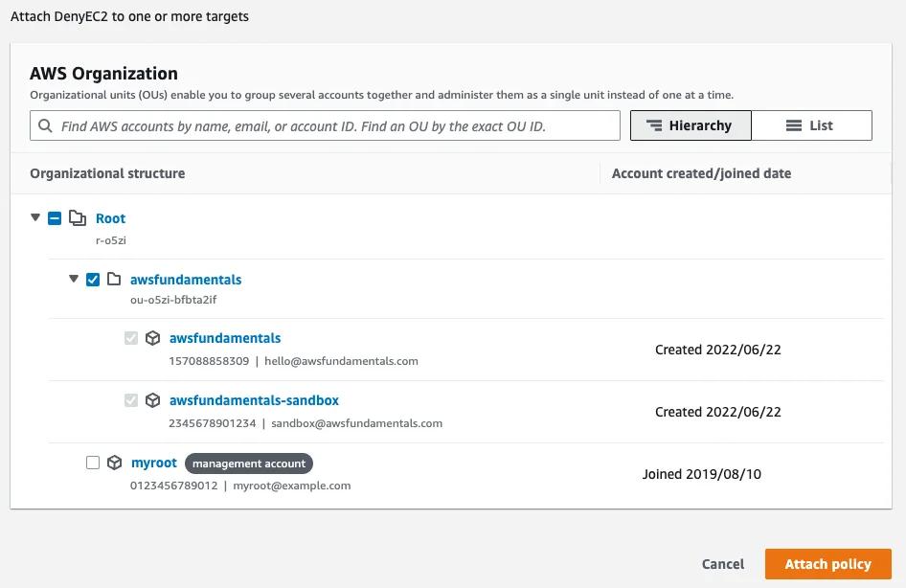Image resolution: width=906 pixels, height=588 pixels.
Task: Click the list view icon
Action: pyautogui.click(x=793, y=125)
